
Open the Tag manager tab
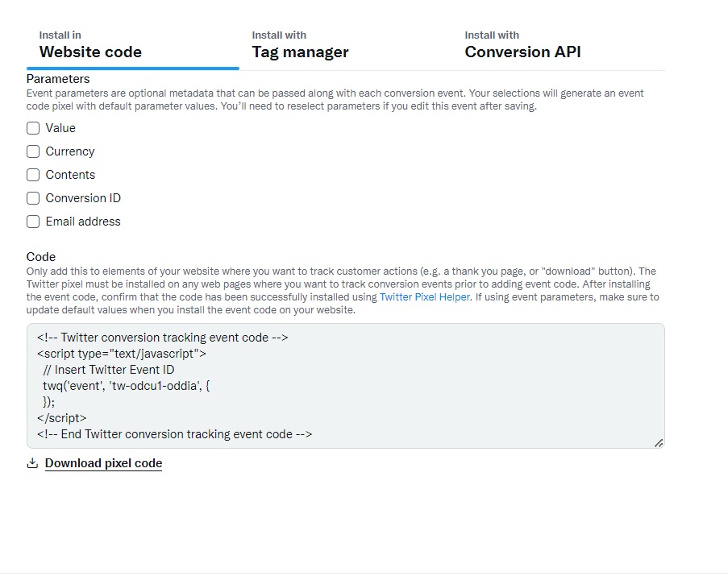[x=345, y=47]
